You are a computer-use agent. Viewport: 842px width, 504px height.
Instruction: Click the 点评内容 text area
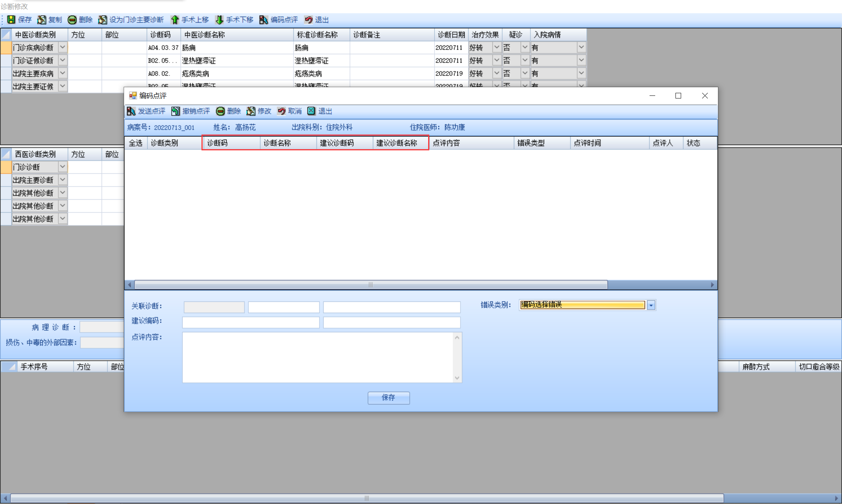(318, 357)
